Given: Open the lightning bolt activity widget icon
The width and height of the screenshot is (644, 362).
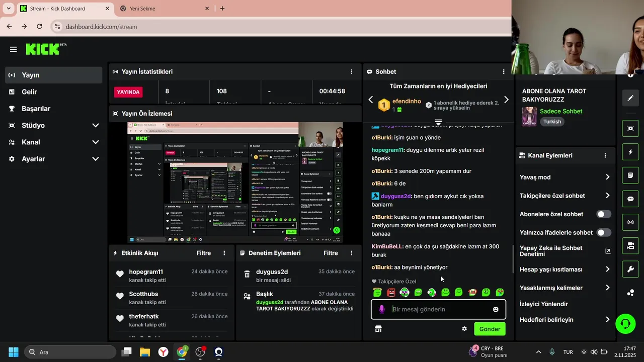Looking at the screenshot, I should 630,152.
